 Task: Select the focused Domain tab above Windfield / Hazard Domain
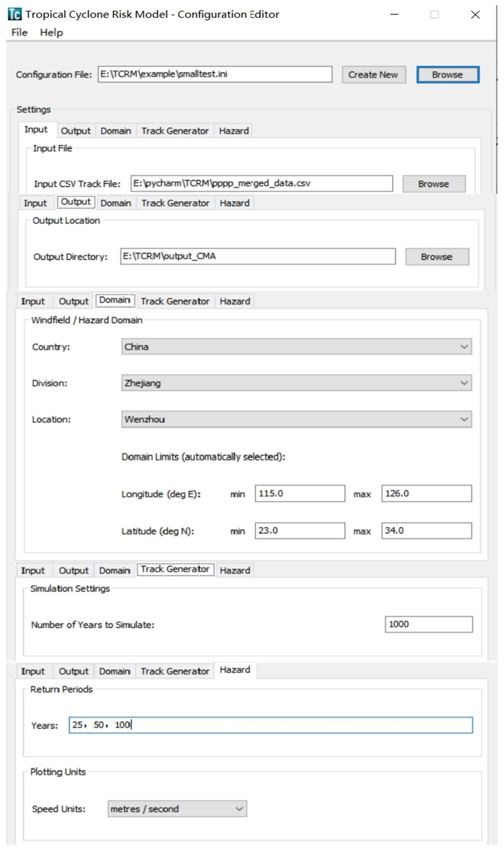click(115, 300)
